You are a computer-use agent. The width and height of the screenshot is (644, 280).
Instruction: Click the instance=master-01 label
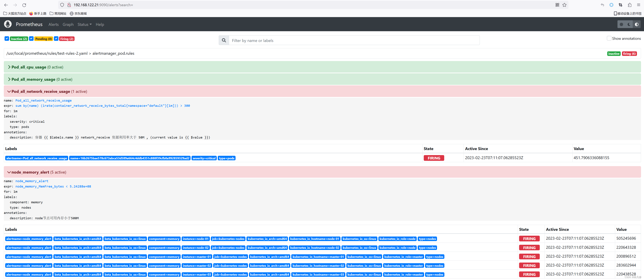click(197, 257)
